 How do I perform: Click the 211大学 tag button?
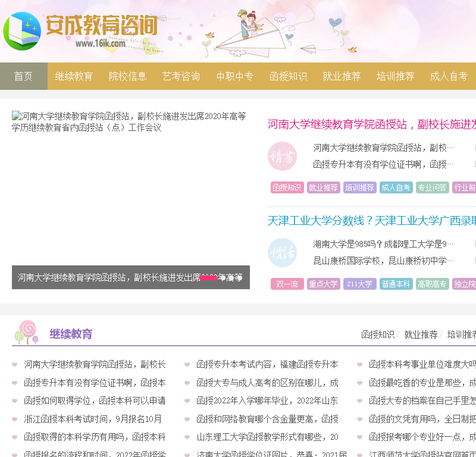point(360,284)
